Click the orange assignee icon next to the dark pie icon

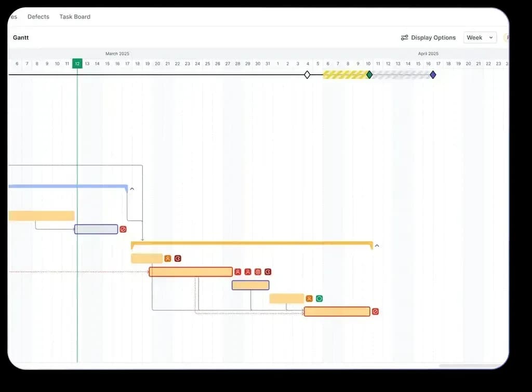[x=168, y=259]
